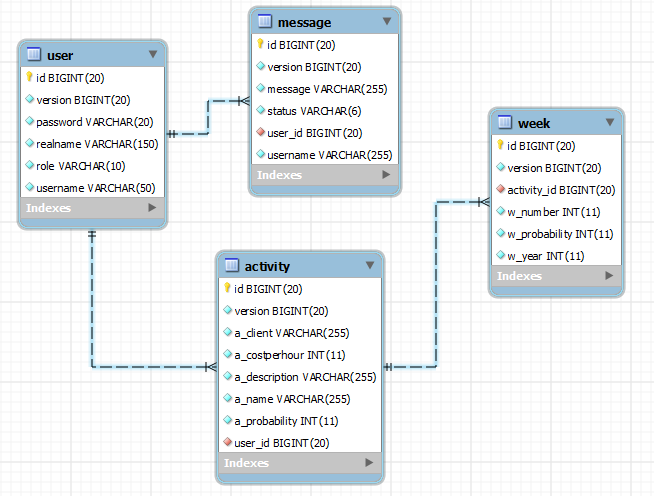The image size is (656, 496).
Task: Collapse the user table with header arrow
Action: point(153,54)
